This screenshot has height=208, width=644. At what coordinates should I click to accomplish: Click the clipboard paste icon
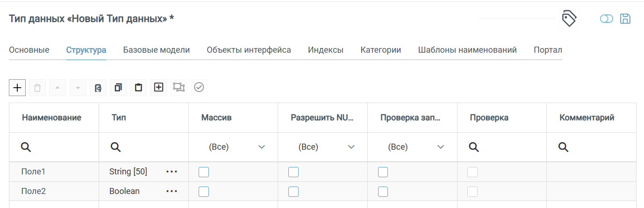(x=138, y=87)
